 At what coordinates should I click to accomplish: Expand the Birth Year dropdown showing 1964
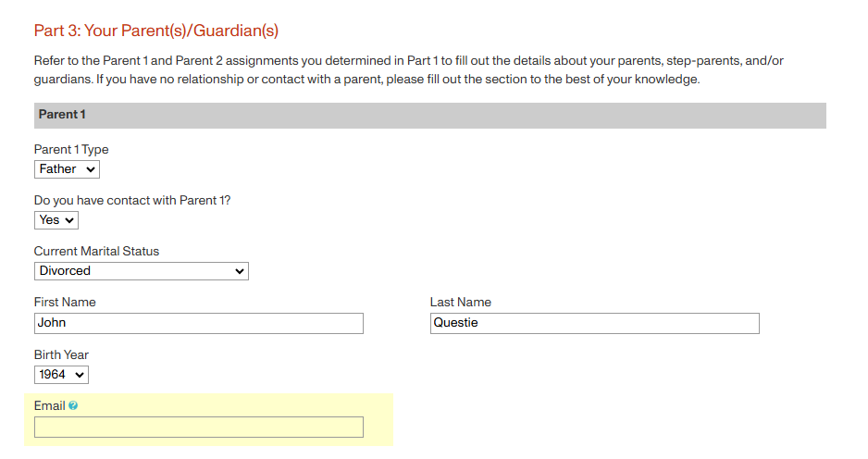[x=61, y=375]
